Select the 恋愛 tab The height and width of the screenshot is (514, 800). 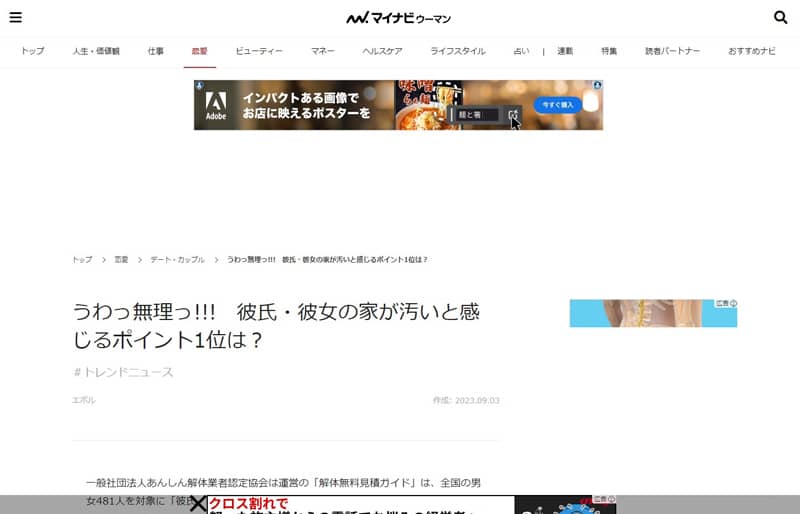tap(200, 51)
